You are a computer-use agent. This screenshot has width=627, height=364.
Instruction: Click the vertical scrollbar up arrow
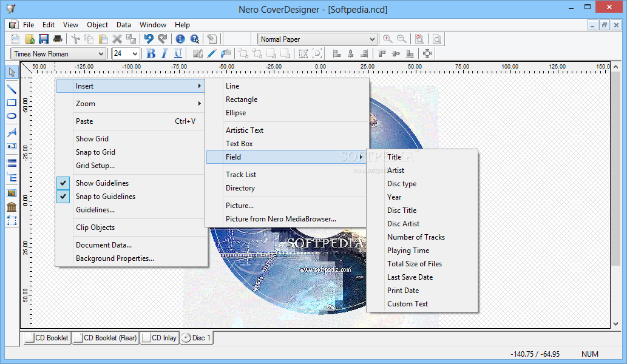(x=616, y=67)
